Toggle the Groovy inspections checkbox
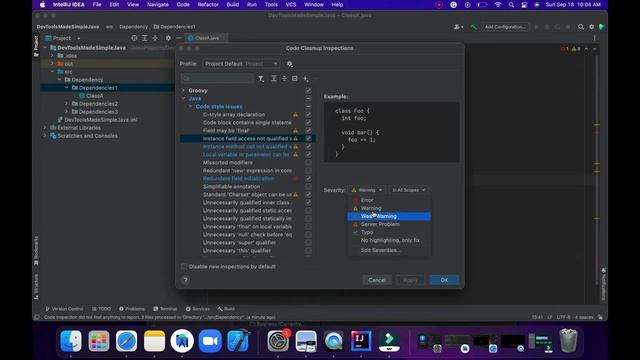Image resolution: width=640 pixels, height=360 pixels. [x=308, y=91]
